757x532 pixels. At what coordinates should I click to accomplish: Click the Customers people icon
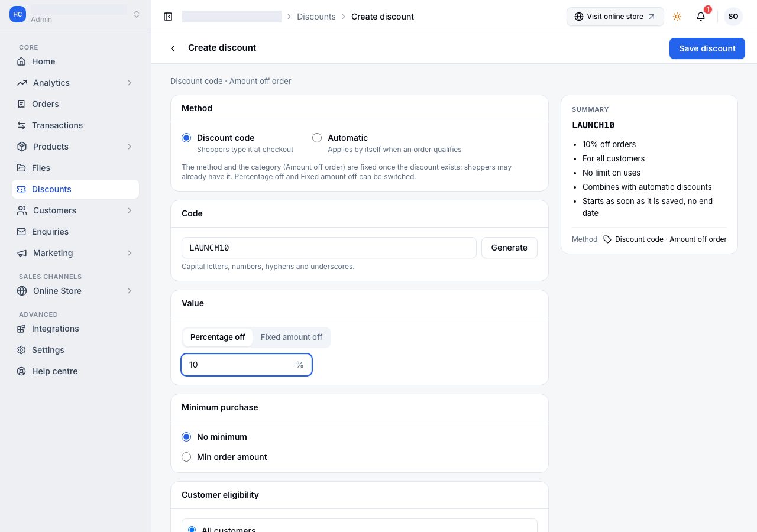coord(22,210)
